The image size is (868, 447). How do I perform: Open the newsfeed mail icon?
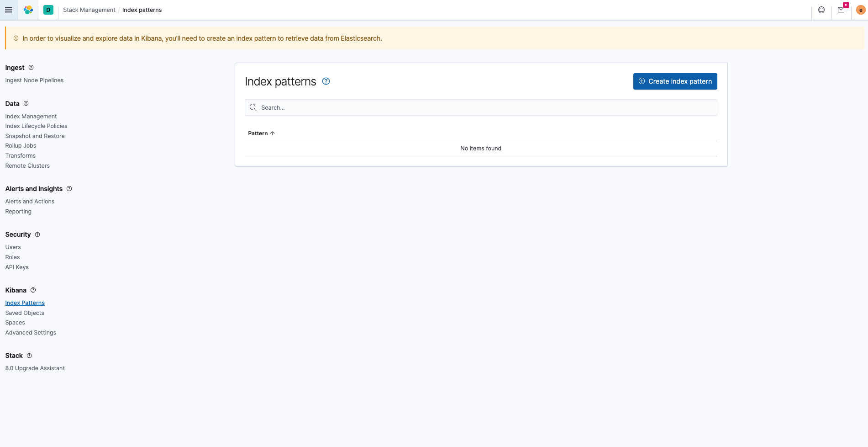pyautogui.click(x=841, y=10)
